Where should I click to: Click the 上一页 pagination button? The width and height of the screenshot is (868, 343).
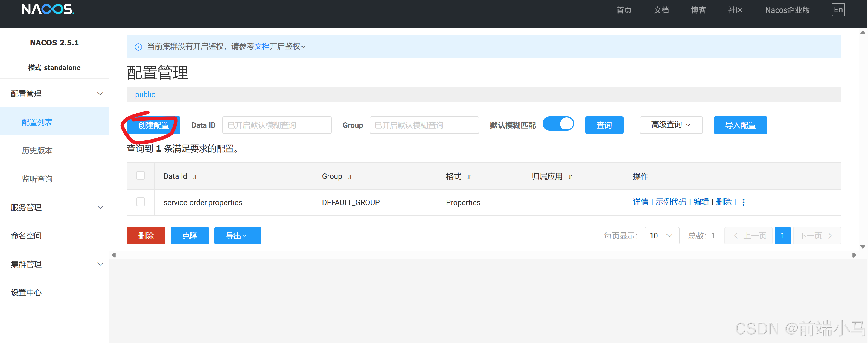tap(748, 236)
